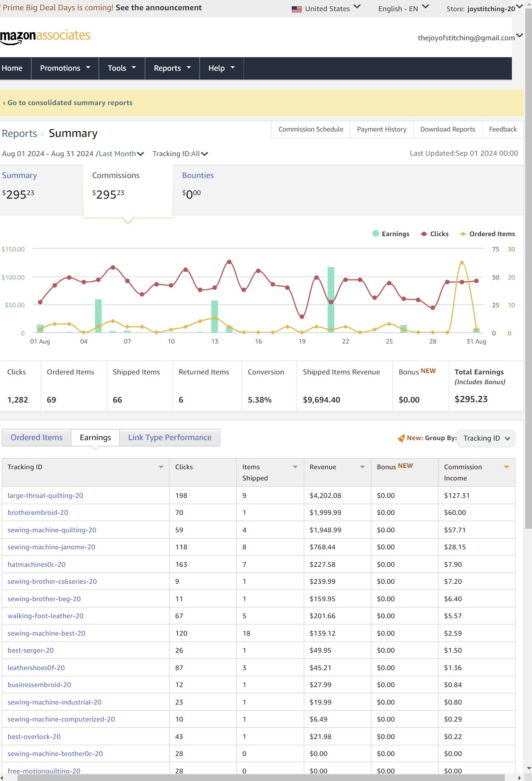Open large-throat-quilting-20 tracking ID
The image size is (532, 781).
click(45, 496)
